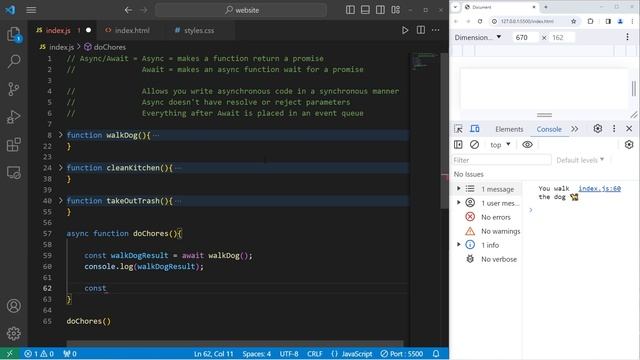This screenshot has height=360, width=640.
Task: Open VS Code notifications bell
Action: (x=436, y=353)
